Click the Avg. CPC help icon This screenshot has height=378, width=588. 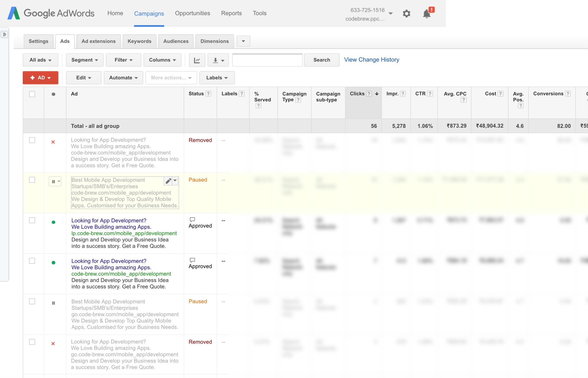tap(463, 100)
